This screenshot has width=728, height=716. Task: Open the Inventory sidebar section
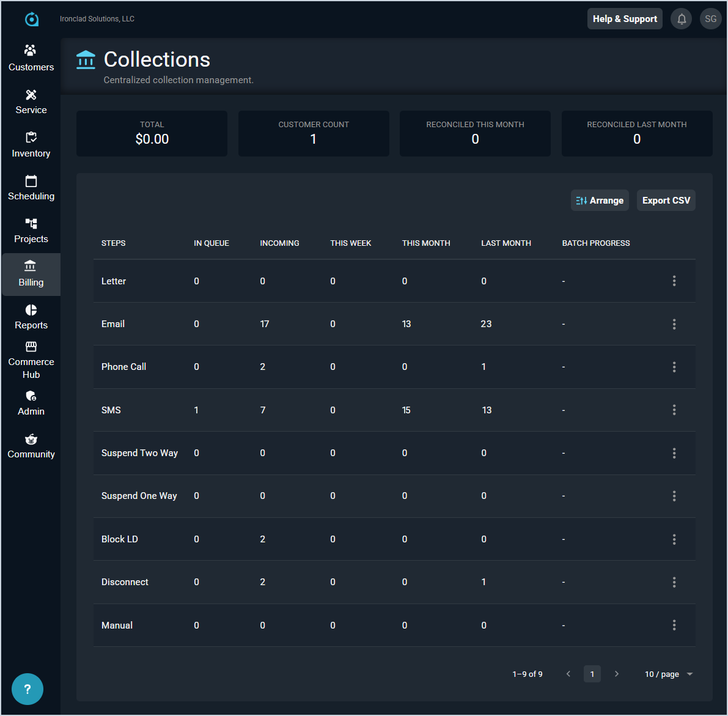31,145
